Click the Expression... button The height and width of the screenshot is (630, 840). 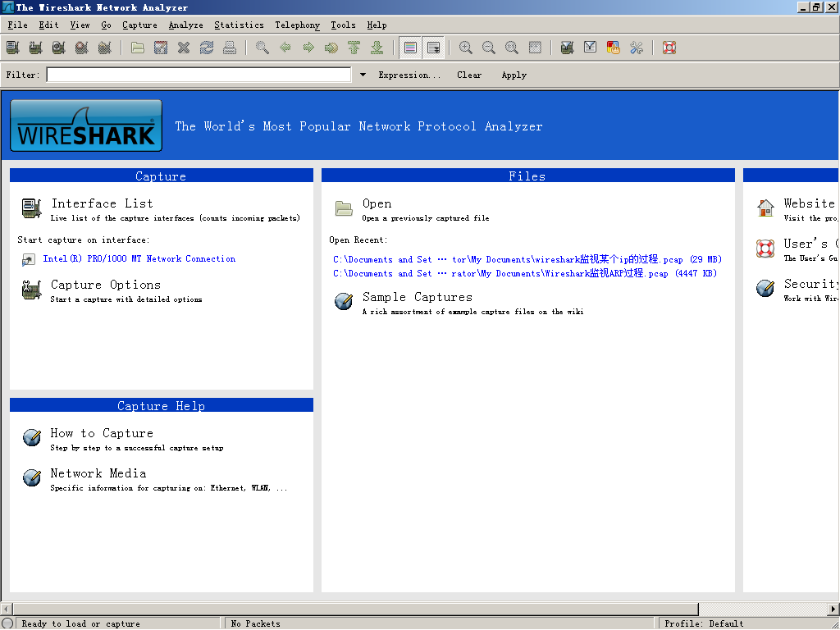pyautogui.click(x=409, y=75)
